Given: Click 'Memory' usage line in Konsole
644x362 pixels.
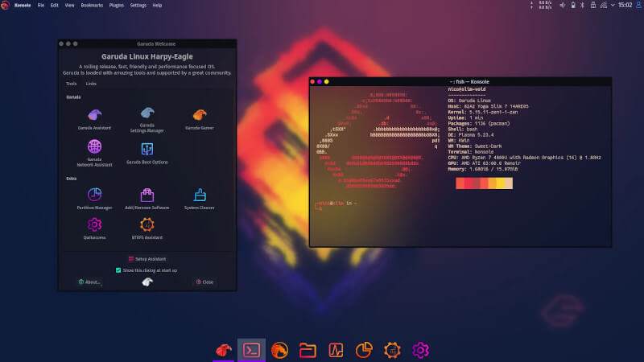Looking at the screenshot, I should (482, 169).
